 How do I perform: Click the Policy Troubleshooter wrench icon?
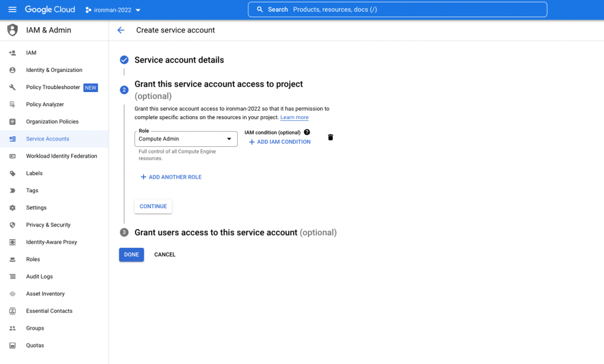tap(12, 87)
